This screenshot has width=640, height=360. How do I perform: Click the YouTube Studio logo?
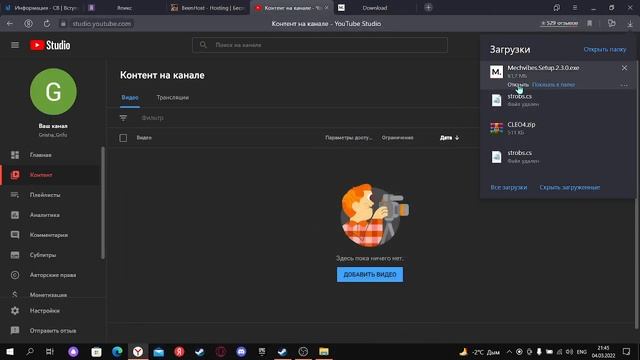(x=50, y=45)
